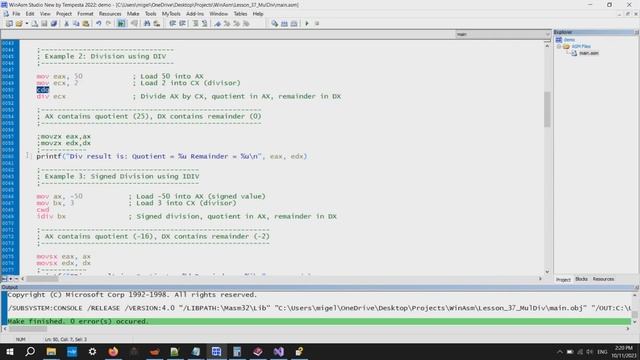Open the Format menu
The height and width of the screenshot is (360, 640).
(x=85, y=14)
